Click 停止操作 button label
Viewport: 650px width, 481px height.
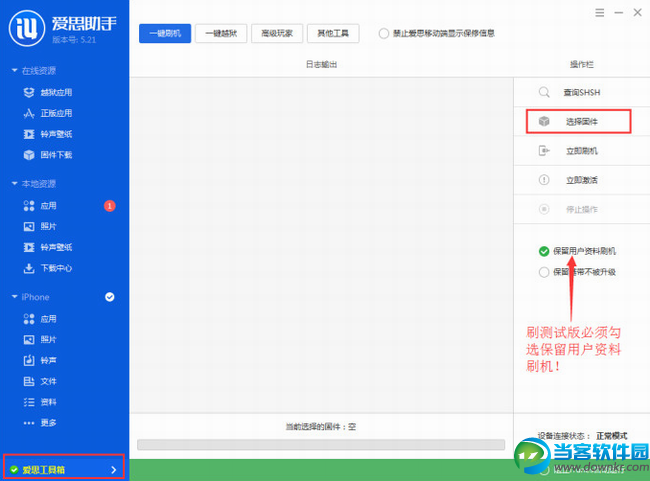(x=582, y=209)
